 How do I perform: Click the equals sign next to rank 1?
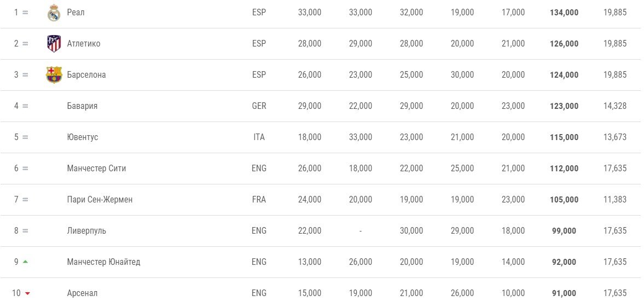pos(26,13)
